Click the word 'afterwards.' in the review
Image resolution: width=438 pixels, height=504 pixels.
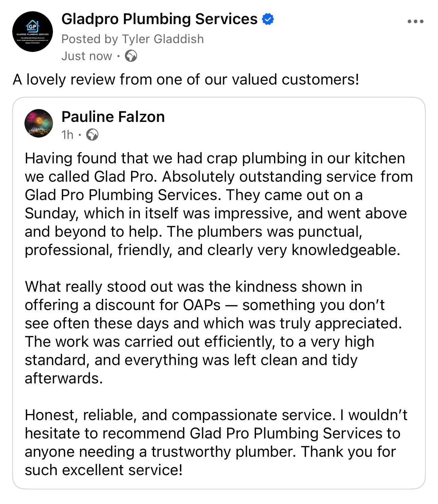point(64,378)
